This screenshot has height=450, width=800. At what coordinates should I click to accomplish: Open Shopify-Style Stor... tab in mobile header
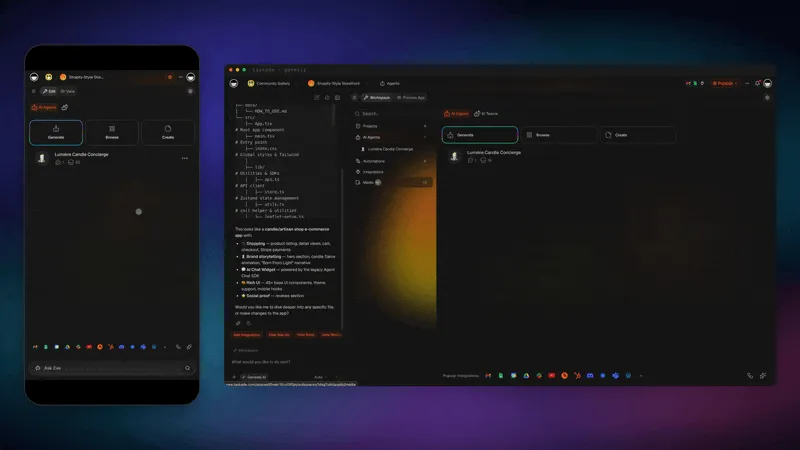pyautogui.click(x=82, y=77)
